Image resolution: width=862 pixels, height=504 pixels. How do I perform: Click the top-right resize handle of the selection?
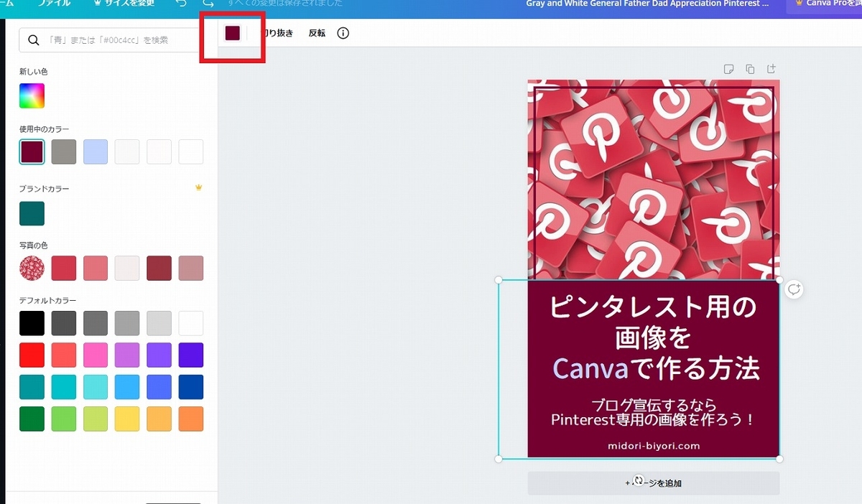click(779, 279)
